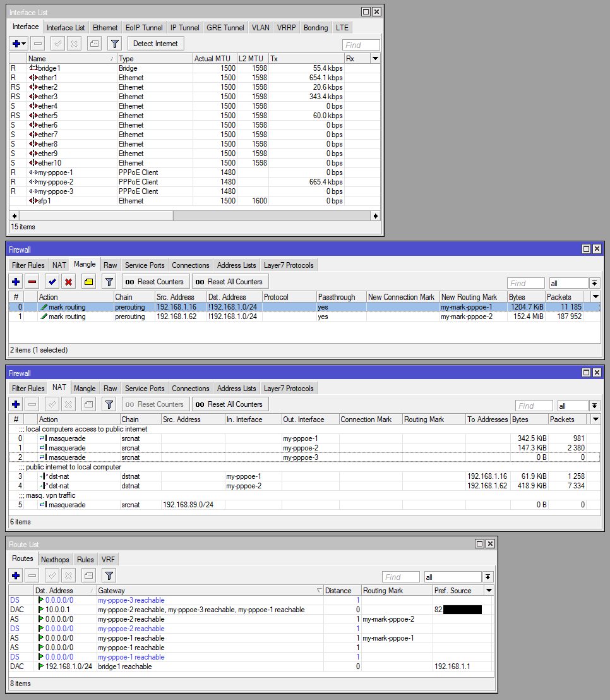Select route with mark my-mark-pppoe-2

251,619
